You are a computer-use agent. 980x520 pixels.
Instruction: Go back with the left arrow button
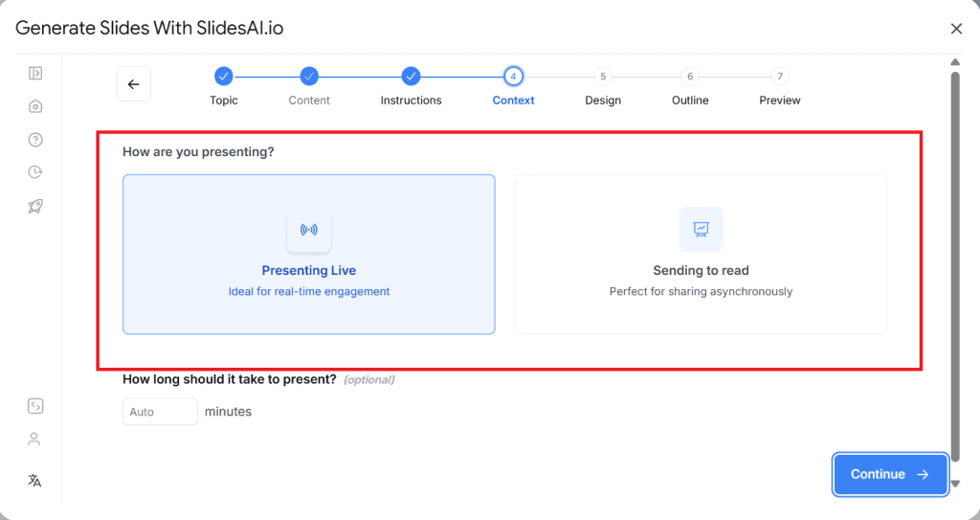point(133,84)
